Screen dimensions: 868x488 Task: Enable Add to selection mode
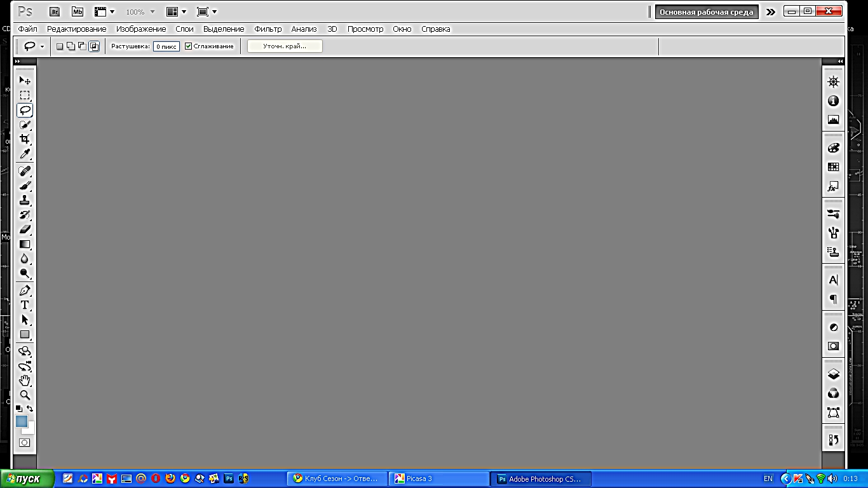(x=71, y=46)
